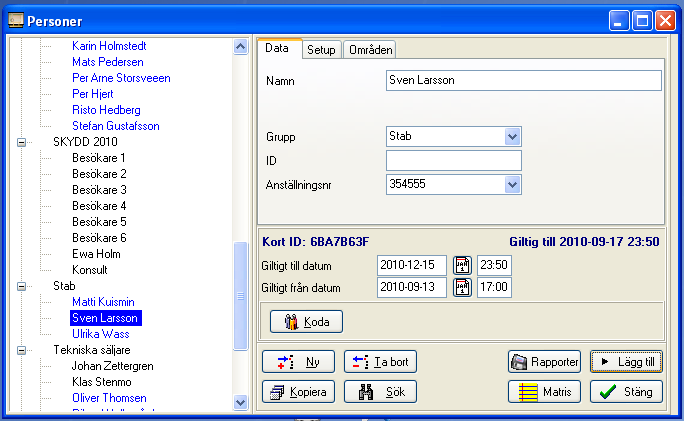Image resolution: width=684 pixels, height=421 pixels.
Task: Click the Kort ID: 6BA7B63F text
Action: tap(315, 242)
